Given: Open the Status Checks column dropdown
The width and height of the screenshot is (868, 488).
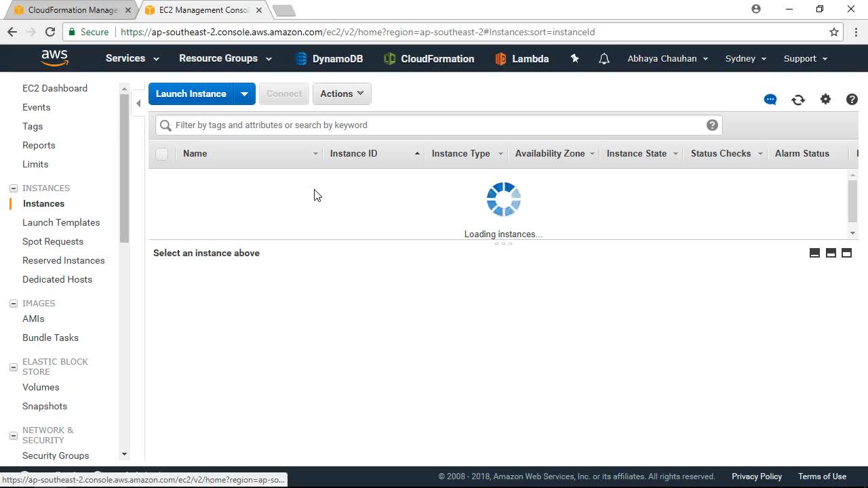Looking at the screenshot, I should (x=760, y=154).
